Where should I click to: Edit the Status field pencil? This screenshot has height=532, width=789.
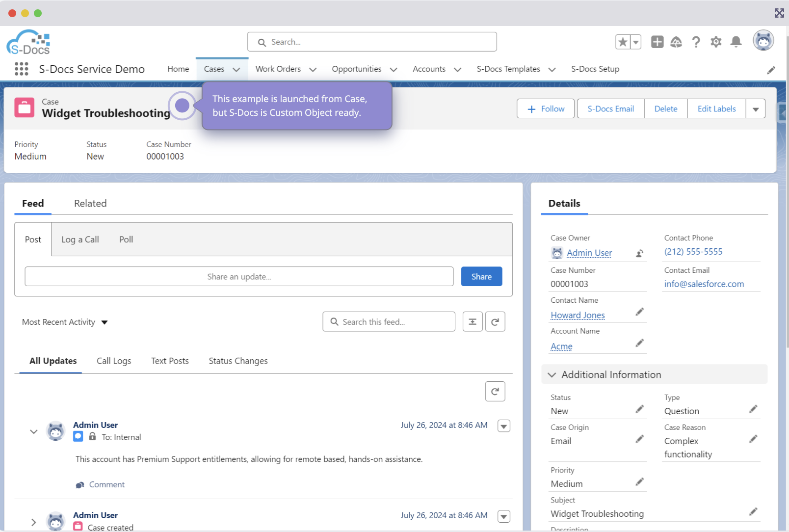(640, 409)
